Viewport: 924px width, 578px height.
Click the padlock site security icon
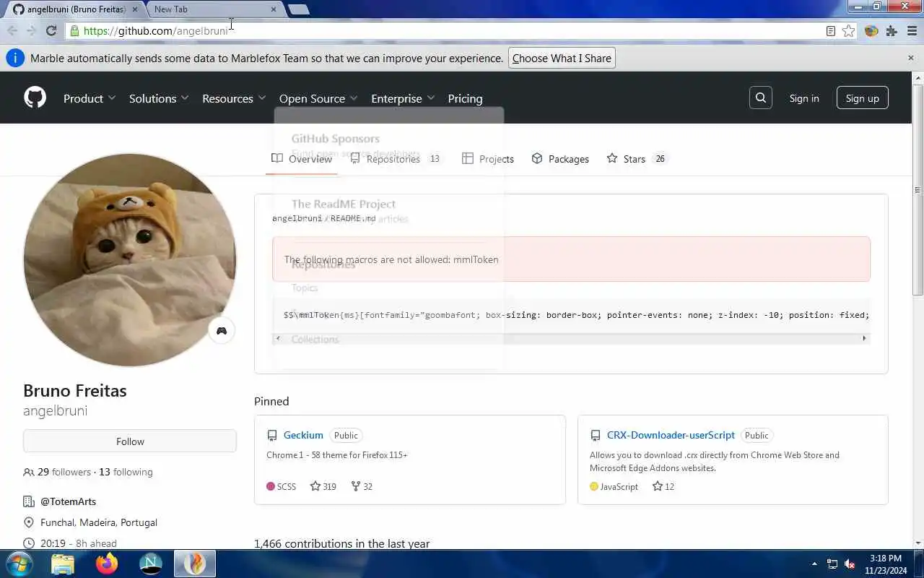click(74, 31)
